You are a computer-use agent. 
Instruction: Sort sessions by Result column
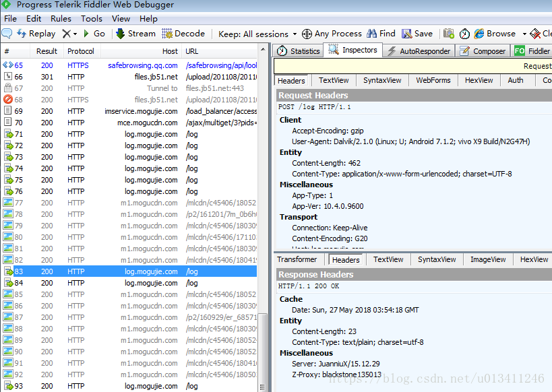point(47,51)
